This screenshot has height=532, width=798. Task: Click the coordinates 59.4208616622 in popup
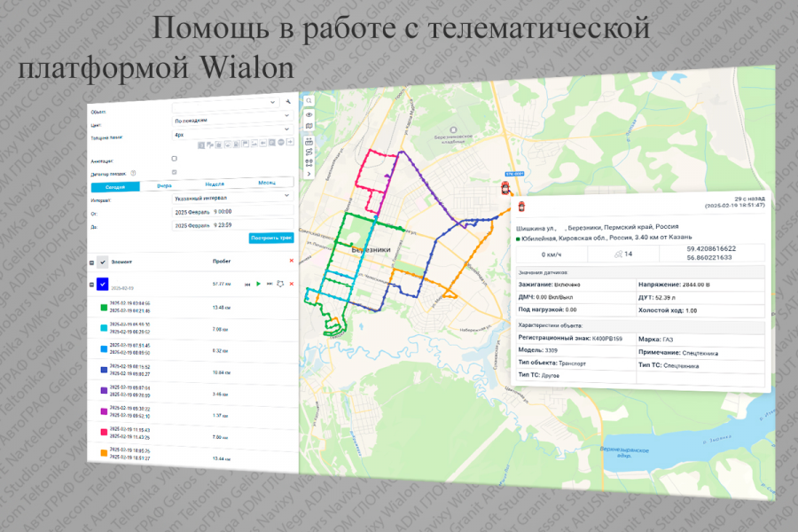click(x=711, y=249)
